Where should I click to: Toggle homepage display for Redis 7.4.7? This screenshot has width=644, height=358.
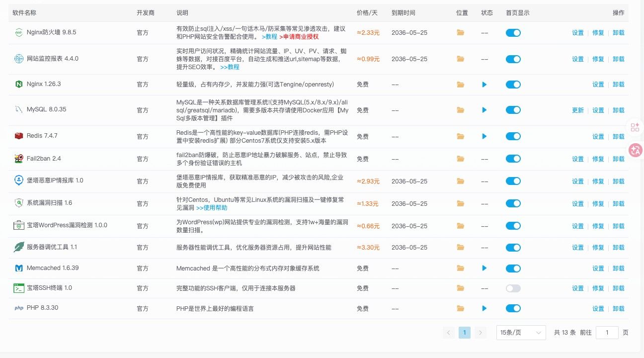[513, 136]
